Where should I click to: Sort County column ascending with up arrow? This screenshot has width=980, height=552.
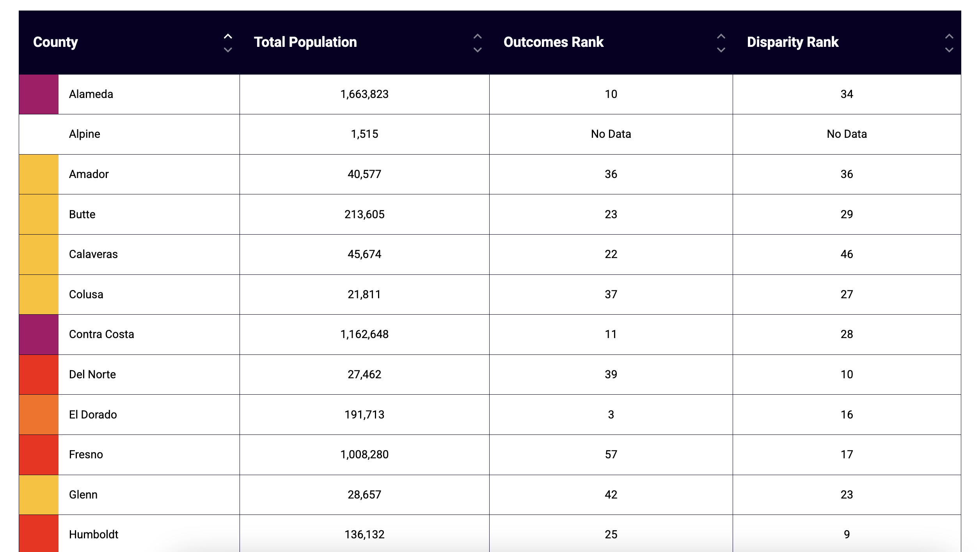coord(228,36)
